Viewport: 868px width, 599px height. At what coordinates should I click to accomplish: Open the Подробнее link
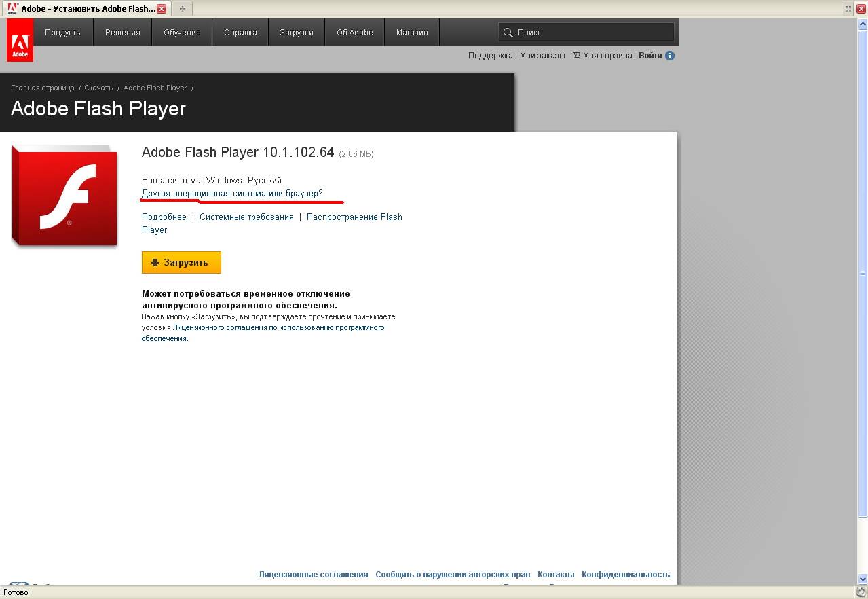point(164,217)
